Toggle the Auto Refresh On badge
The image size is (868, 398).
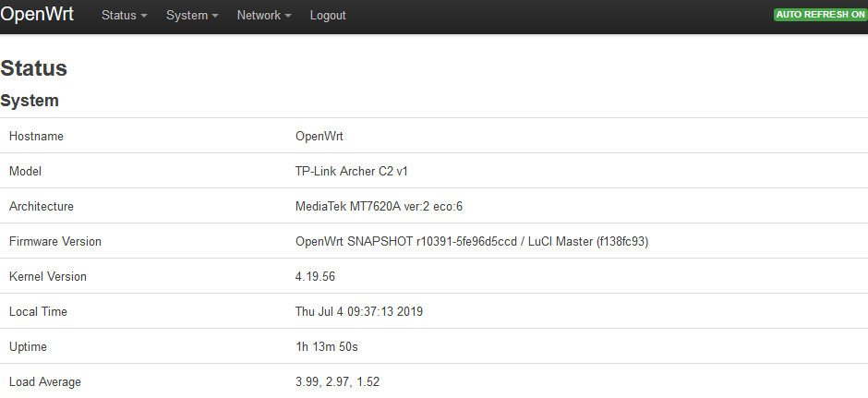pyautogui.click(x=820, y=15)
